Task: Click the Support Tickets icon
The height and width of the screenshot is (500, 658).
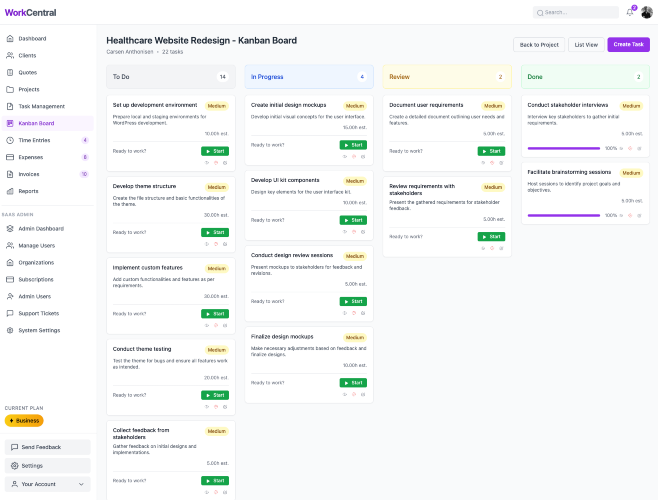Action: pos(10,313)
